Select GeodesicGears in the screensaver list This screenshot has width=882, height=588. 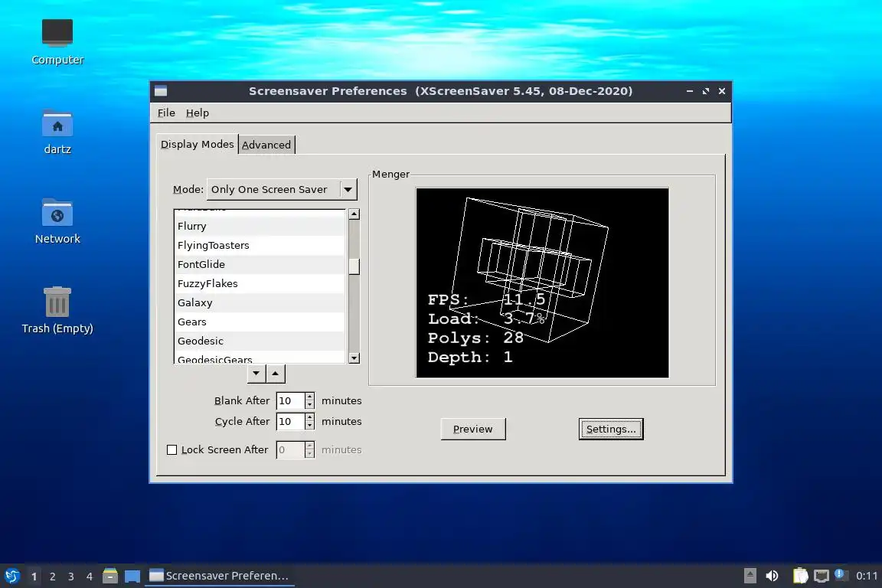click(x=260, y=358)
